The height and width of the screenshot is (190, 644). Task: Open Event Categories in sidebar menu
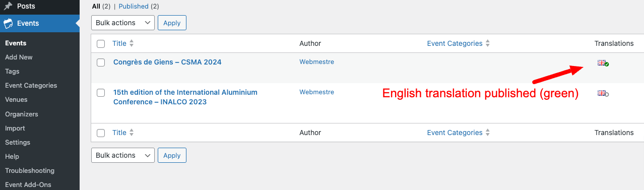[31, 86]
